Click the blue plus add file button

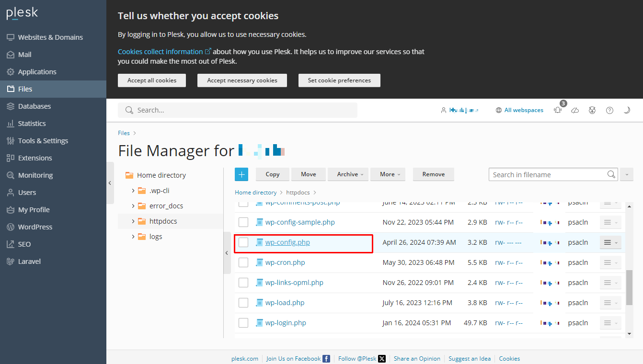click(x=241, y=174)
